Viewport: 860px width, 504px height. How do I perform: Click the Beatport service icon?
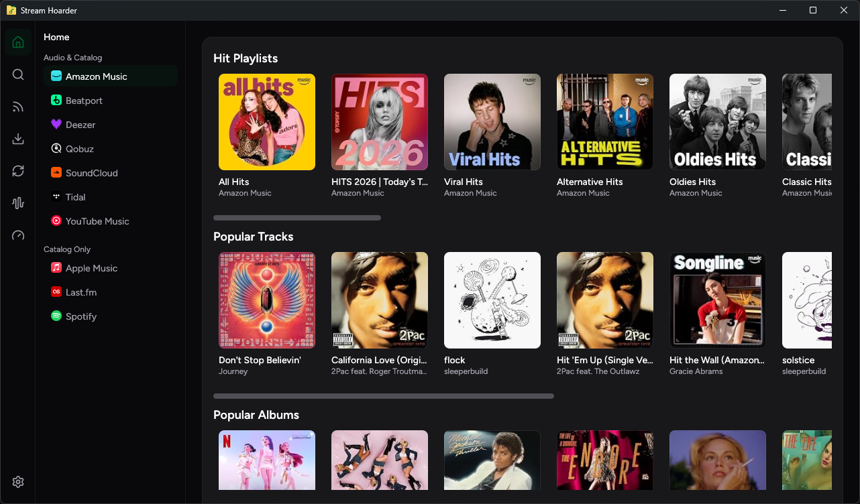tap(56, 101)
